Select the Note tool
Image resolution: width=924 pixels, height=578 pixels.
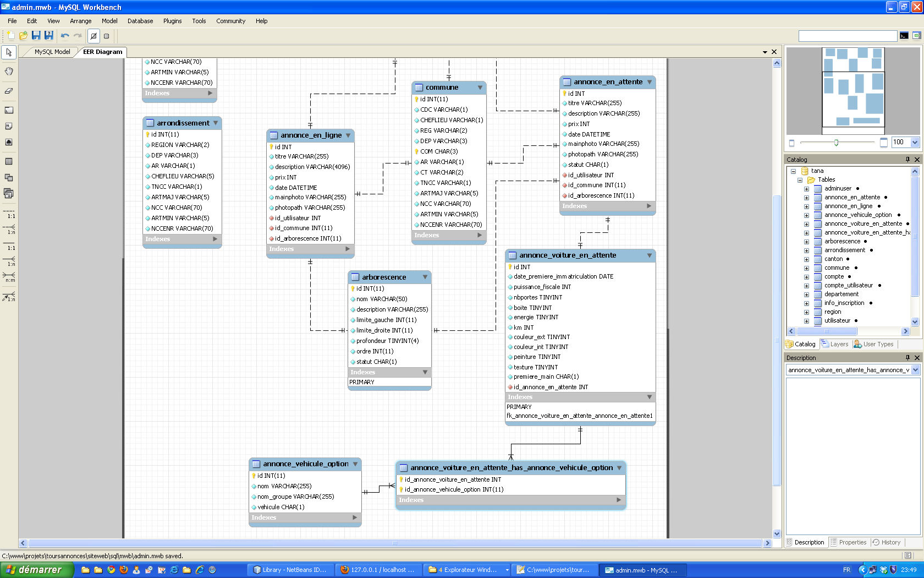tap(9, 126)
